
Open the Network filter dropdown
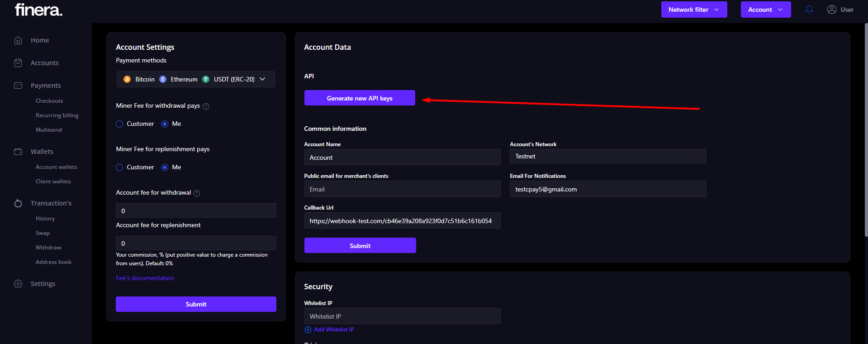(694, 10)
